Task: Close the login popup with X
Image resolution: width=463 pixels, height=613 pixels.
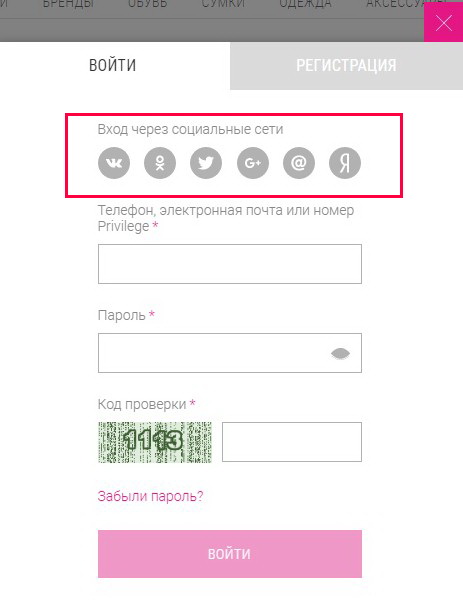Action: [x=443, y=23]
